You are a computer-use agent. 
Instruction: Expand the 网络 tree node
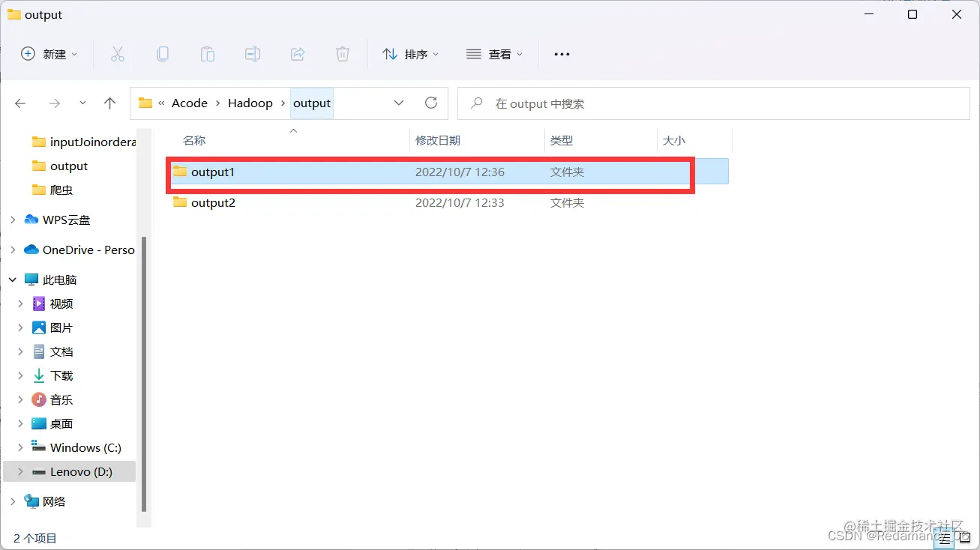click(x=13, y=501)
